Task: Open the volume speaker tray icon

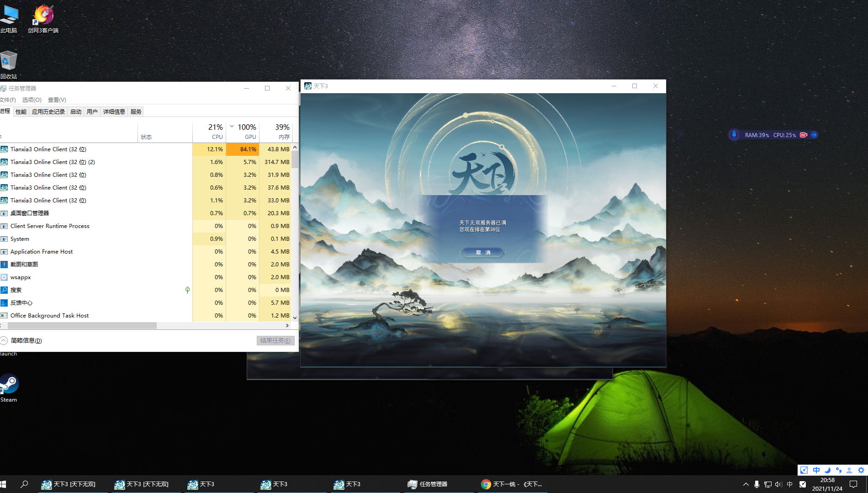Action: click(778, 484)
